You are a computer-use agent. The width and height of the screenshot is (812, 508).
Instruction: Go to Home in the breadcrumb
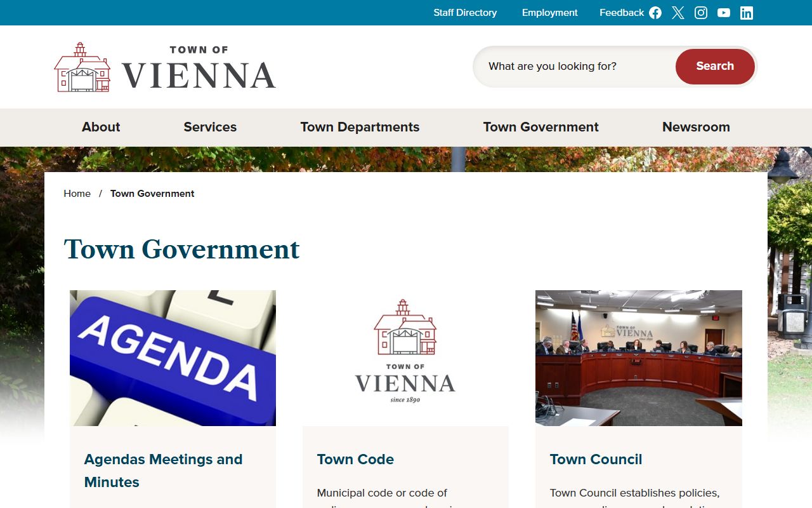[x=77, y=194]
